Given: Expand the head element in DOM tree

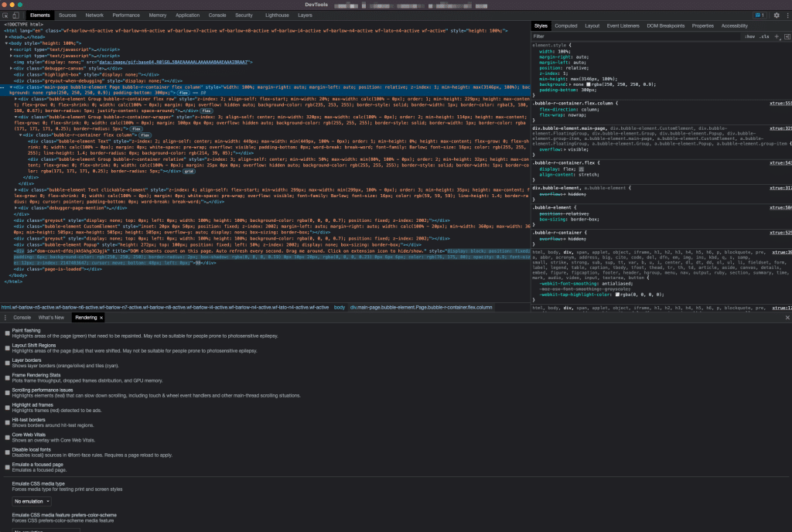Looking at the screenshot, I should [x=7, y=36].
